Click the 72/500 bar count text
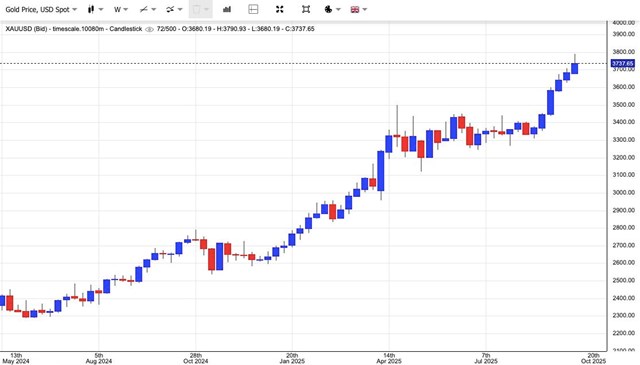Screen dimensions: 640x365 (x=168, y=29)
